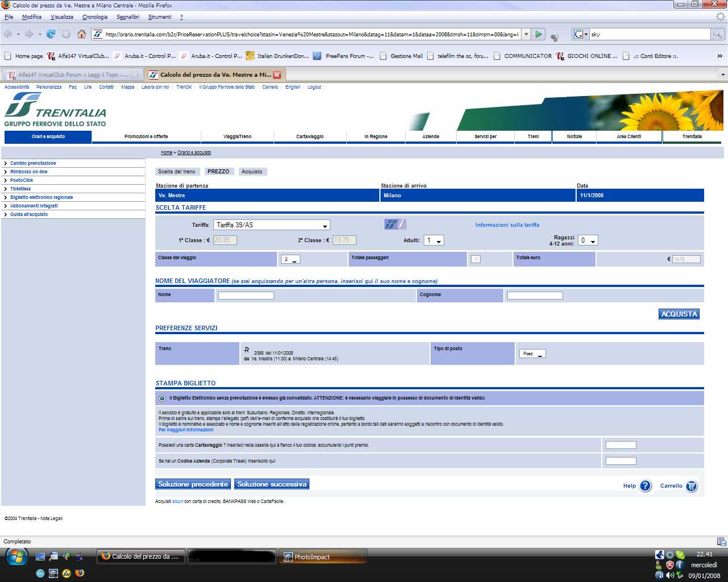The image size is (728, 582).
Task: Click the Soluzione precedente button
Action: (x=193, y=484)
